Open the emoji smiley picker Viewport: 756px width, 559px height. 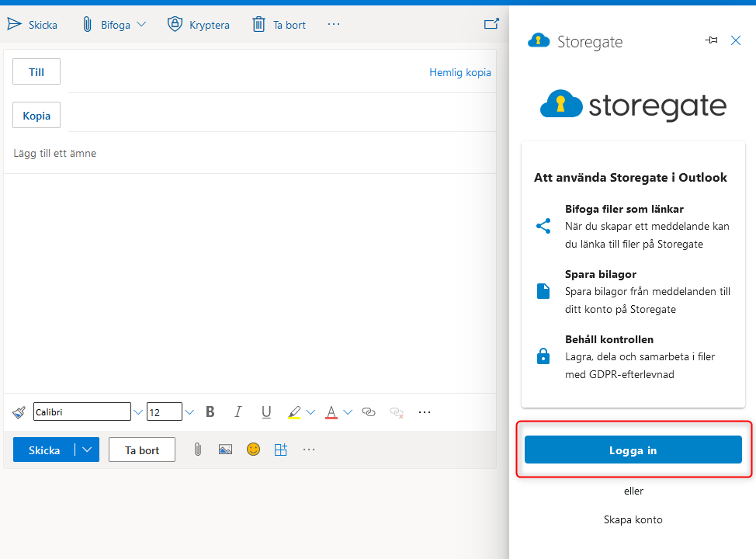pos(253,450)
